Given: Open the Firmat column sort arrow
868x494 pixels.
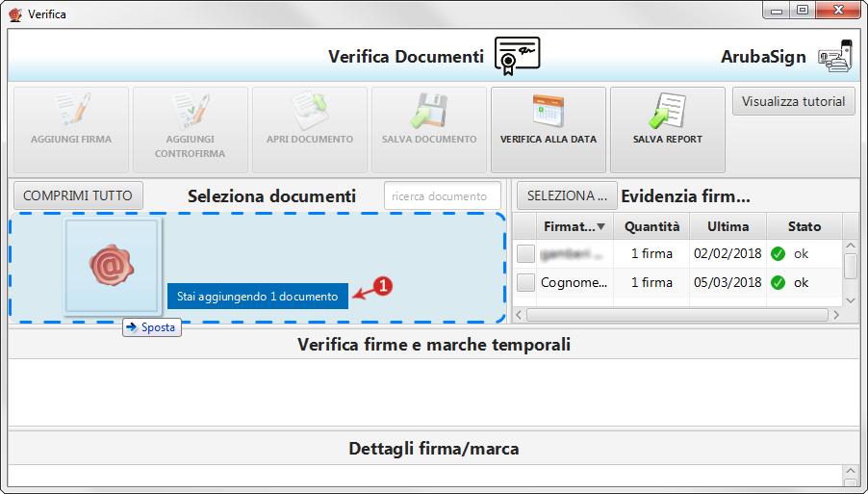Looking at the screenshot, I should click(x=601, y=227).
